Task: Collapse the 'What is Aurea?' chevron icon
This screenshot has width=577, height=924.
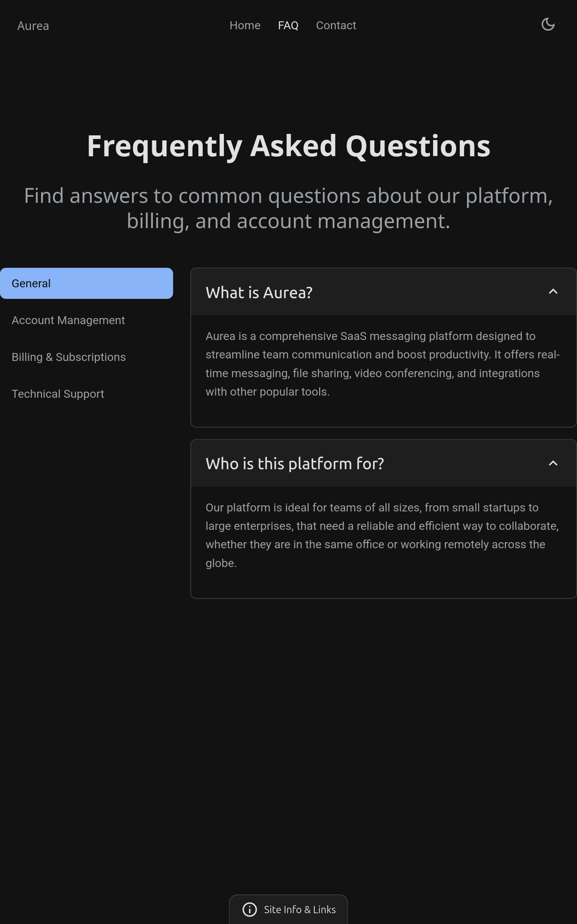Action: [x=553, y=292]
